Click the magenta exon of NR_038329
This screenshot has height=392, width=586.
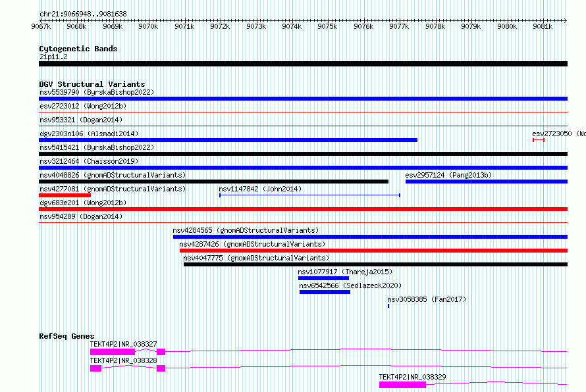tap(402, 385)
